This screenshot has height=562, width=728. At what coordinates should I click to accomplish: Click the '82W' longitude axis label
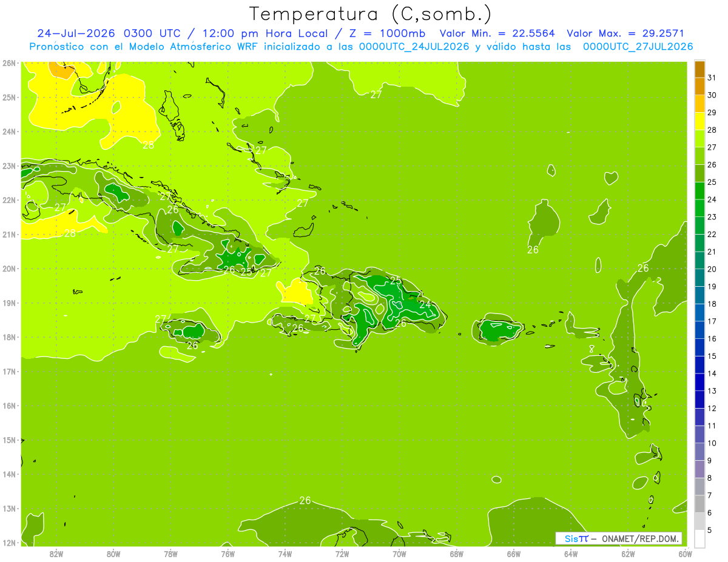click(x=56, y=554)
